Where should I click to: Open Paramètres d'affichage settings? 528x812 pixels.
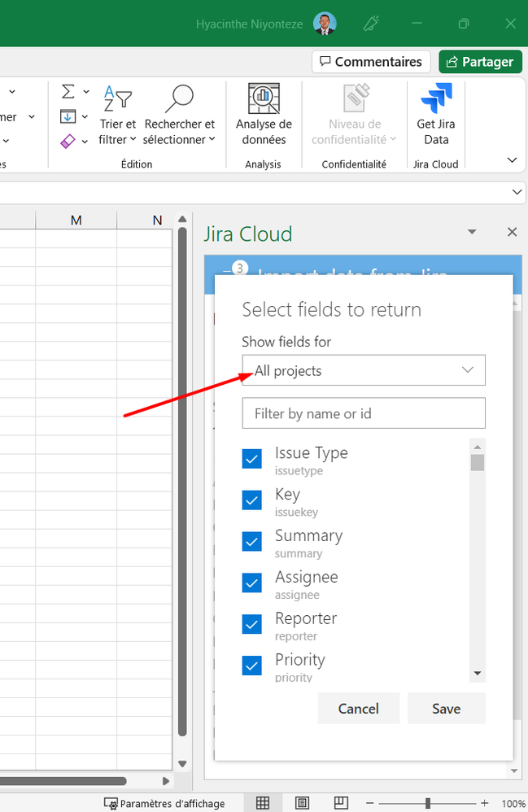[x=164, y=803]
